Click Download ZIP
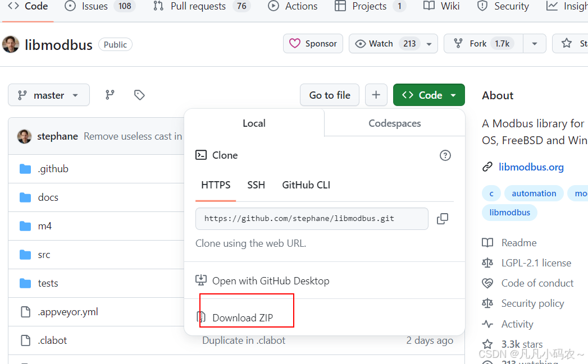588x364 pixels. [x=243, y=318]
